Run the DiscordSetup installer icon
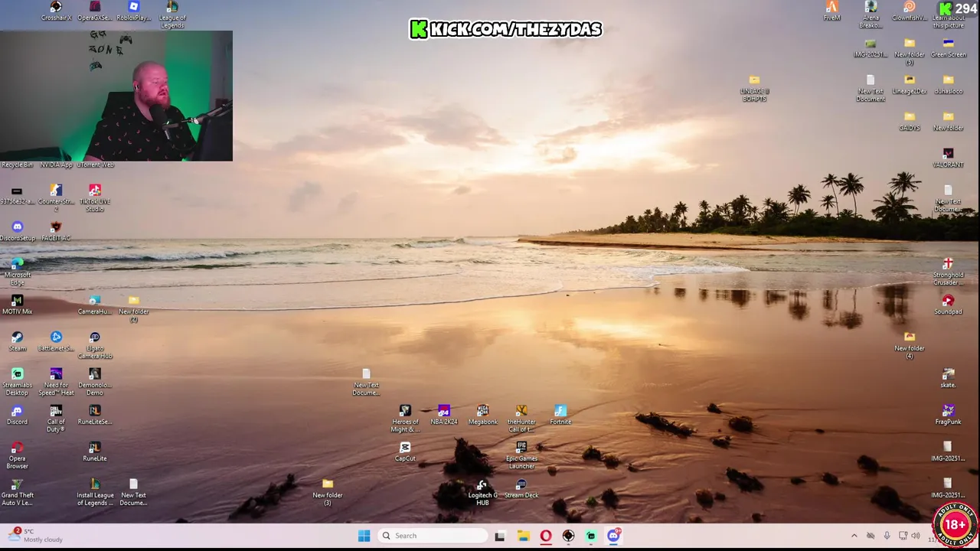Viewport: 980px width, 551px height. tap(17, 231)
